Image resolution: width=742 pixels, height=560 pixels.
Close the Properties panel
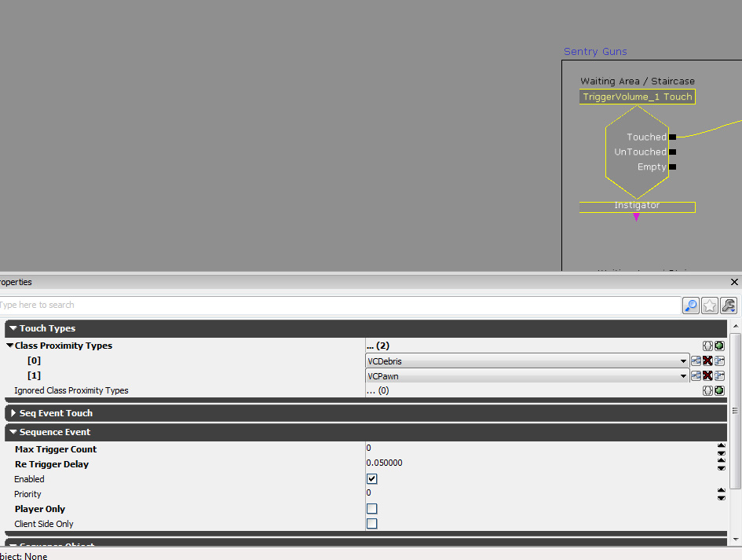click(x=734, y=282)
